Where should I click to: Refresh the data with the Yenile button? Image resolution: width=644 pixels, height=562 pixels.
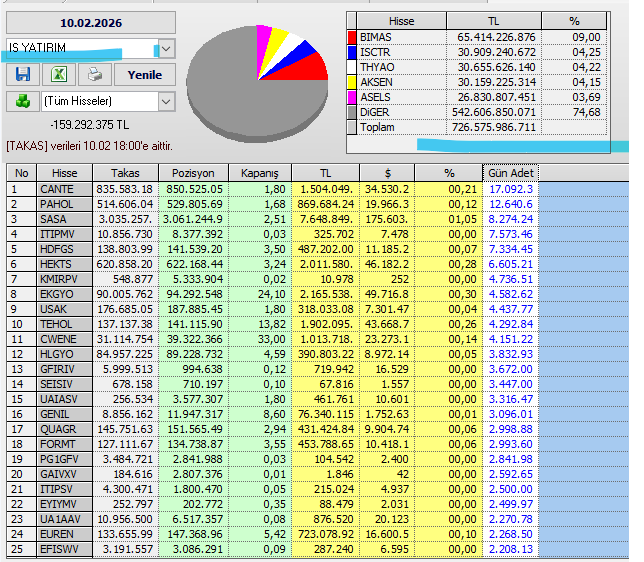[145, 75]
